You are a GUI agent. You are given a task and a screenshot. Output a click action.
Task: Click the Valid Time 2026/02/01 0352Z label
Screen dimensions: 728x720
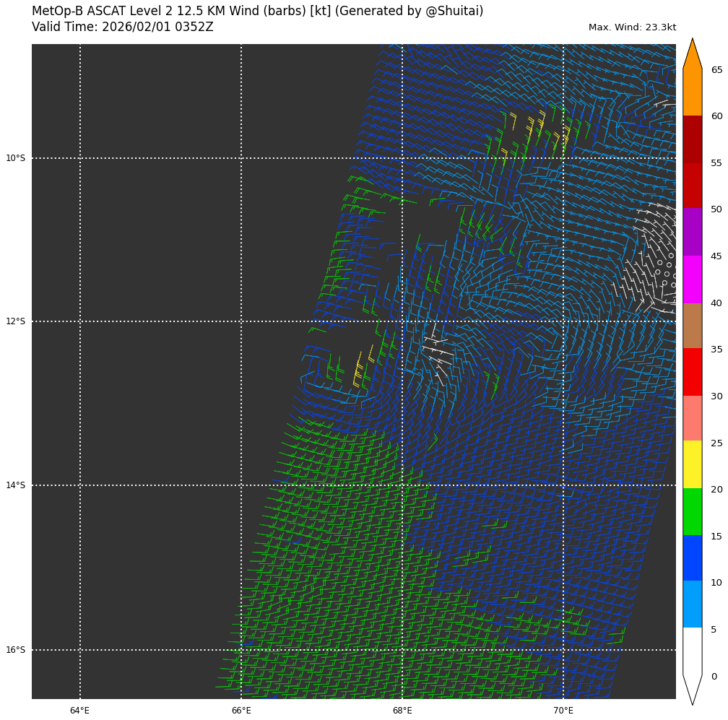123,27
